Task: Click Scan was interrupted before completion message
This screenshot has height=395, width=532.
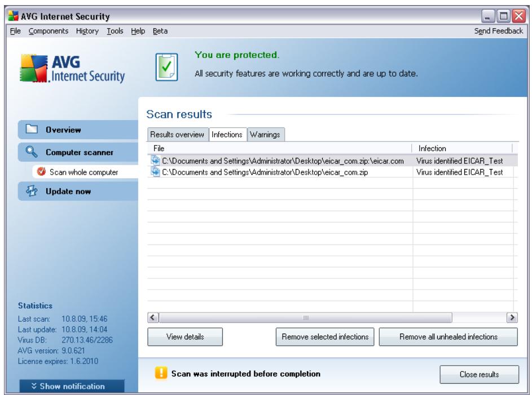Action: coord(245,374)
